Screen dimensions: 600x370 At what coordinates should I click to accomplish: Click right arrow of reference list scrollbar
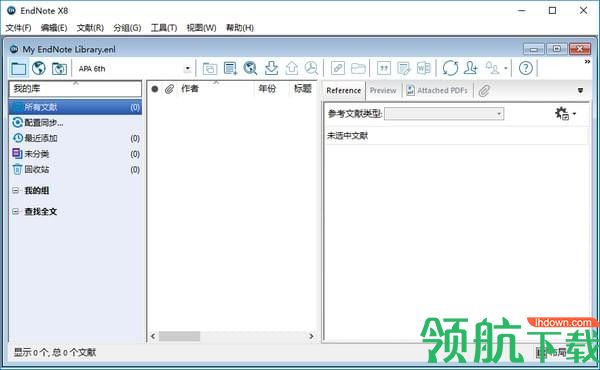[311, 336]
